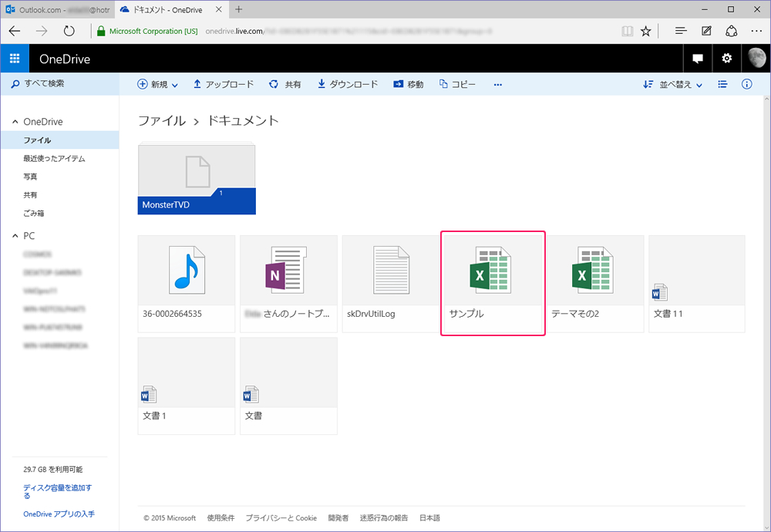771x532 pixels.
Task: Switch to the Outlook.com browser tab
Action: point(58,9)
